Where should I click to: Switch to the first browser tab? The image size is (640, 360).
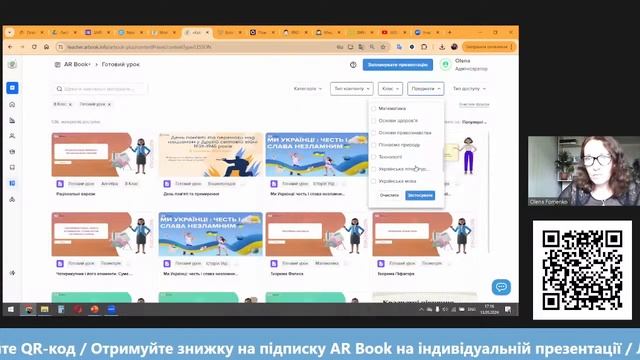(x=31, y=32)
